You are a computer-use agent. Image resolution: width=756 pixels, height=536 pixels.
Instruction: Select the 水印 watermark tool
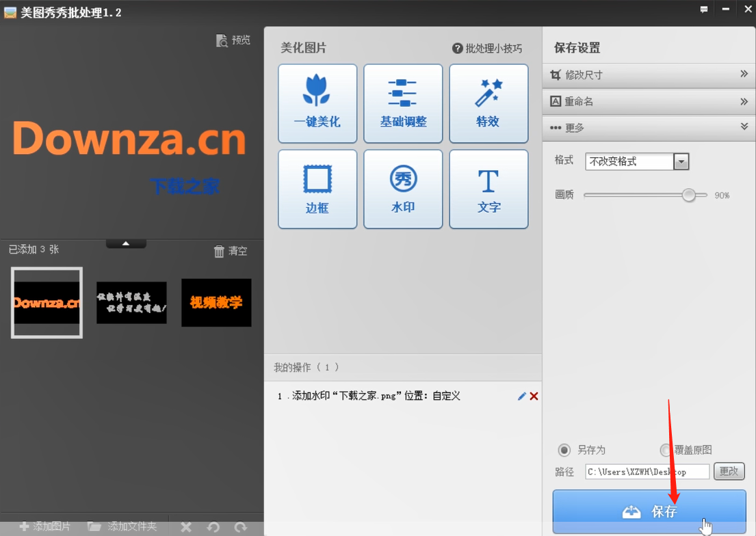403,189
